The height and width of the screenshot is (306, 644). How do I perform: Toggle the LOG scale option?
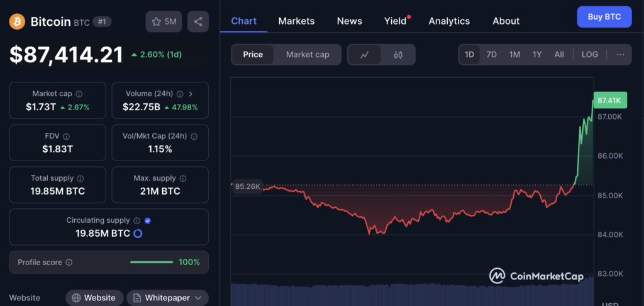tap(589, 55)
